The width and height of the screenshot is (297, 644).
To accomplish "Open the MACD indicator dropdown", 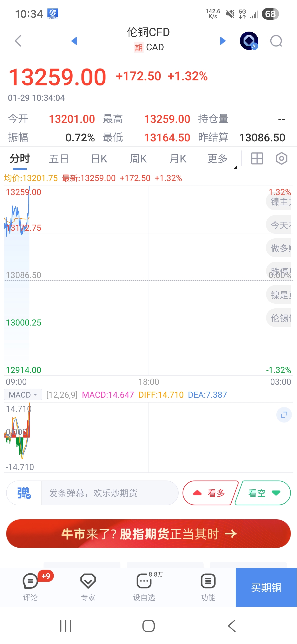I will pyautogui.click(x=23, y=395).
